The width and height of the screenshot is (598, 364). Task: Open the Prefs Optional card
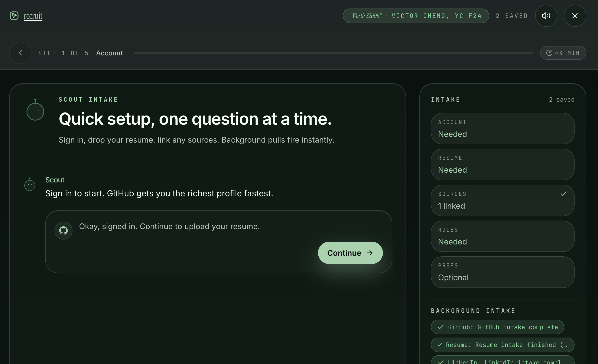(502, 272)
